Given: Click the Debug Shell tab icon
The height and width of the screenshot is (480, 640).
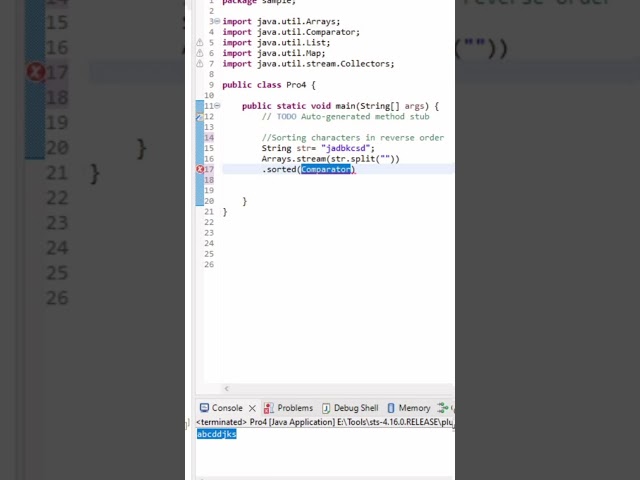Looking at the screenshot, I should (326, 408).
